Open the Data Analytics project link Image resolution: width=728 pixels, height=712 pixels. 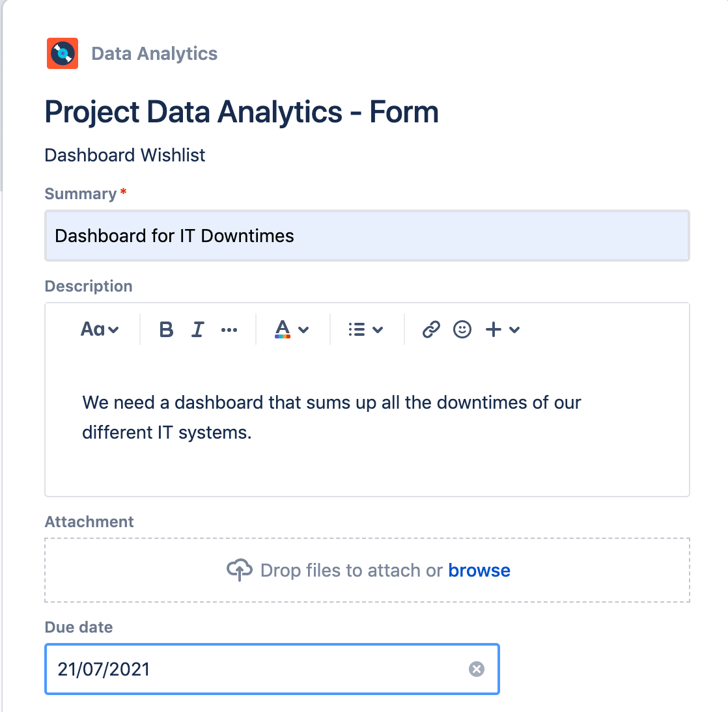154,53
